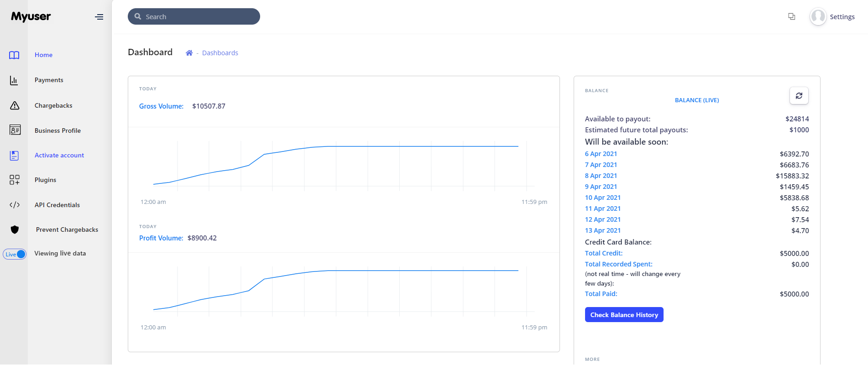Open the 12 Apr 2021 payout link

tap(602, 219)
